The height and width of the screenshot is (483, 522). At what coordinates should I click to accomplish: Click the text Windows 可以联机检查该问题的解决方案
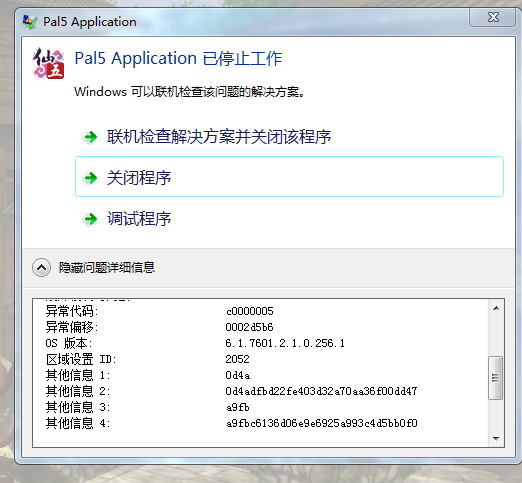coord(189,91)
